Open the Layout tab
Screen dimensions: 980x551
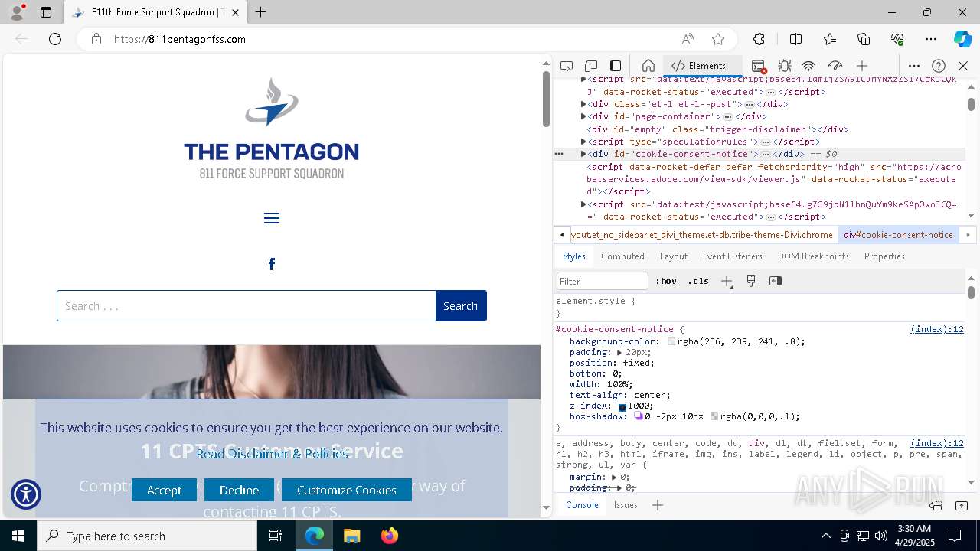674,256
